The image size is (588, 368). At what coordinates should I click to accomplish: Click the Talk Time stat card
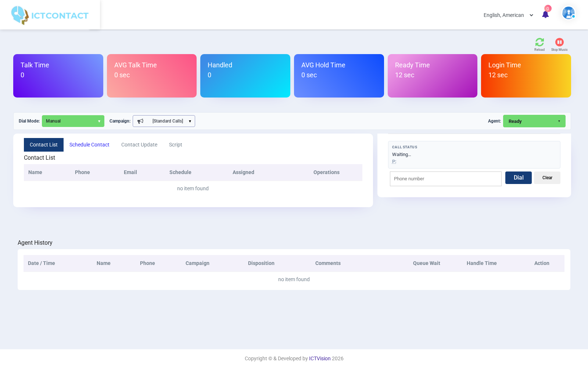(x=58, y=76)
